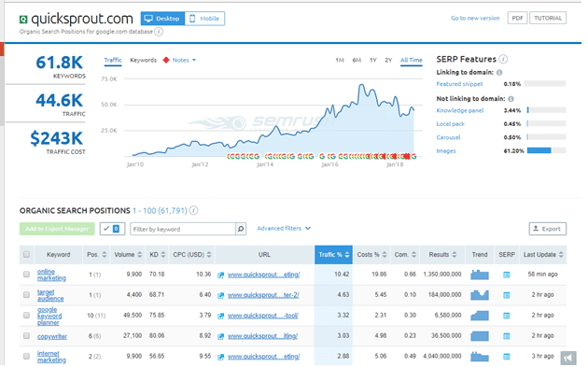Image resolution: width=588 pixels, height=367 pixels.
Task: Check the online marketing row checkbox
Action: pos(26,275)
